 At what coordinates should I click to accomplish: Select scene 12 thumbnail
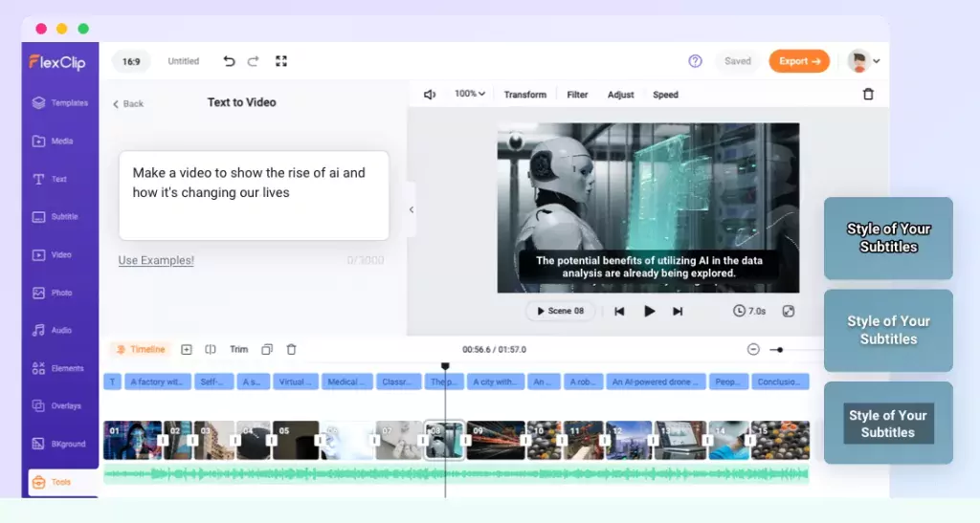pyautogui.click(x=629, y=441)
